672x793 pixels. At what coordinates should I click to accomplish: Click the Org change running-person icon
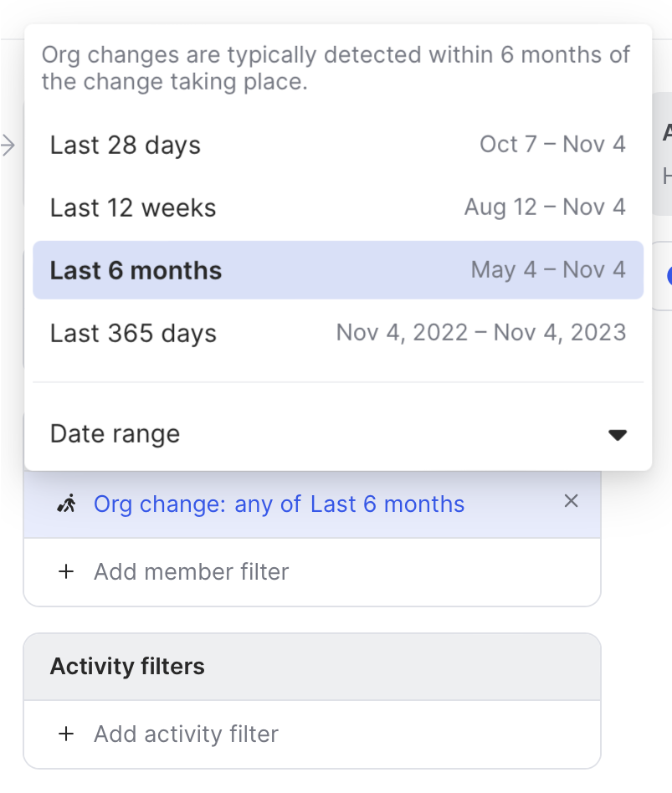point(66,504)
